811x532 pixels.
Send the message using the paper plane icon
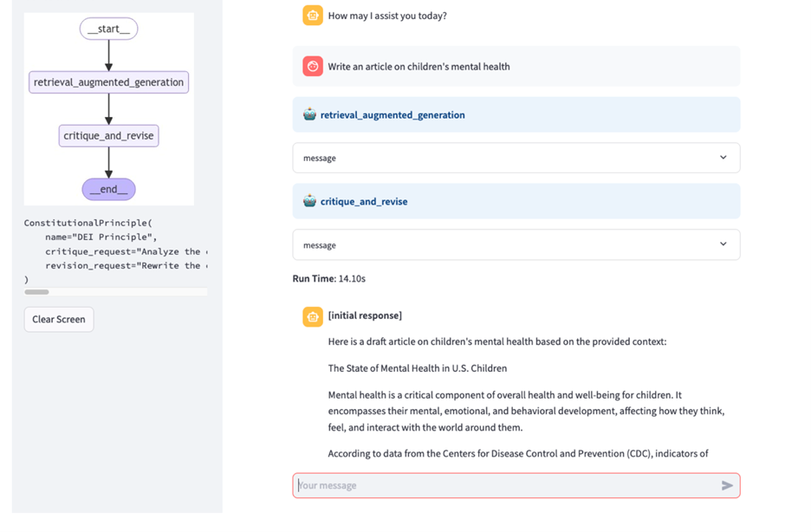(x=727, y=485)
